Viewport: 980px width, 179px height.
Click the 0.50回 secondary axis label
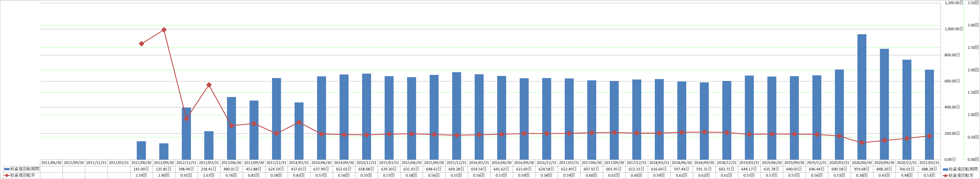point(974,137)
